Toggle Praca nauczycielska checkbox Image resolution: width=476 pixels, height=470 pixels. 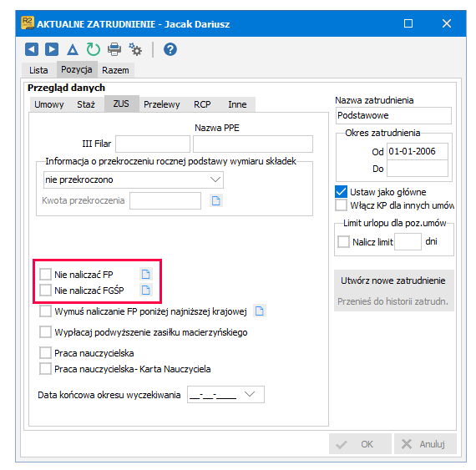[x=45, y=353]
